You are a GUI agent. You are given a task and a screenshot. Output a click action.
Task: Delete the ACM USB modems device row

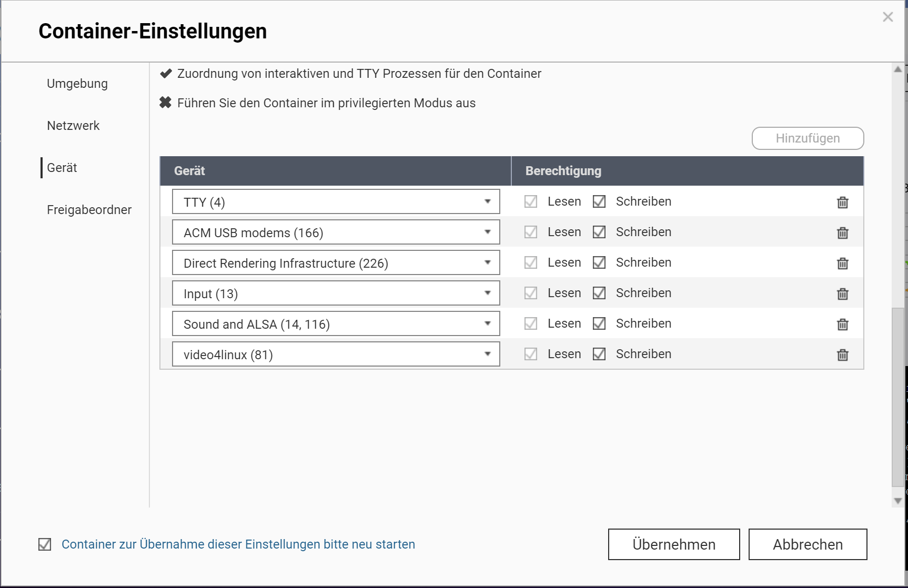click(842, 232)
